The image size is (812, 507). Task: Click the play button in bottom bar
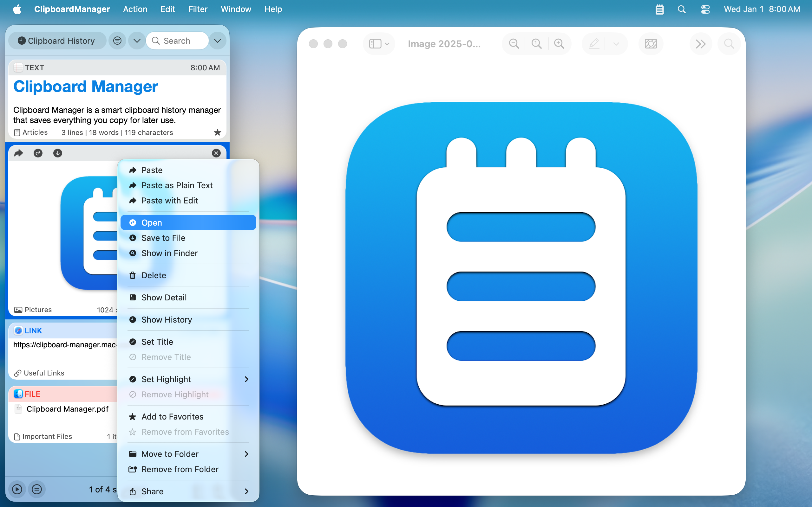coord(17,489)
